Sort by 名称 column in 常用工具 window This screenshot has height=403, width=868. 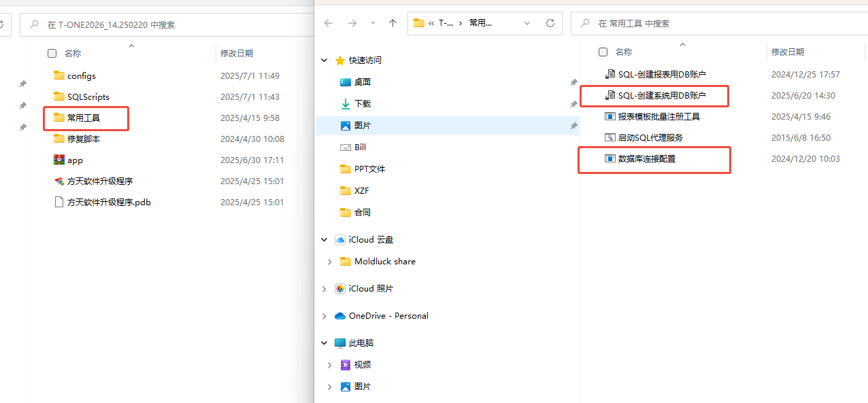click(624, 52)
